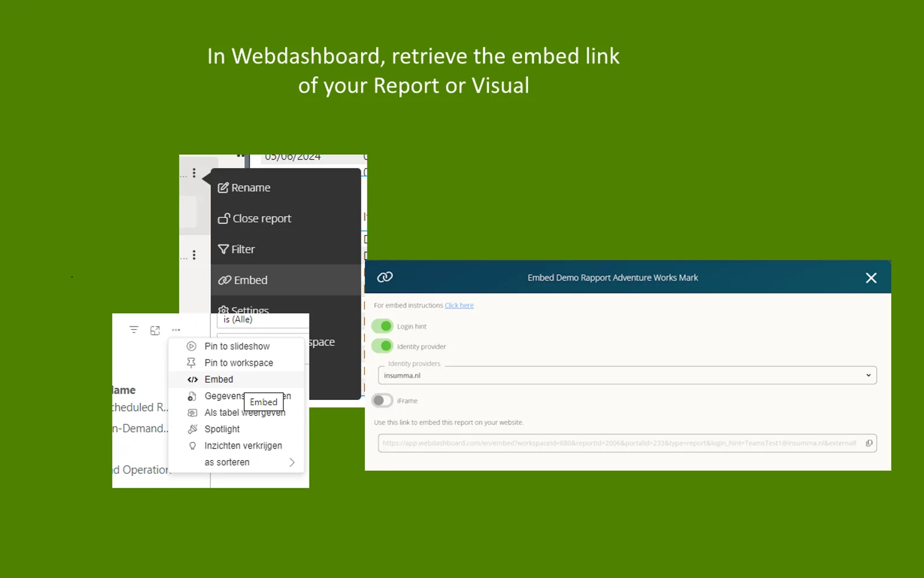Choose Pin to workspace
The image size is (924, 578).
(x=236, y=363)
